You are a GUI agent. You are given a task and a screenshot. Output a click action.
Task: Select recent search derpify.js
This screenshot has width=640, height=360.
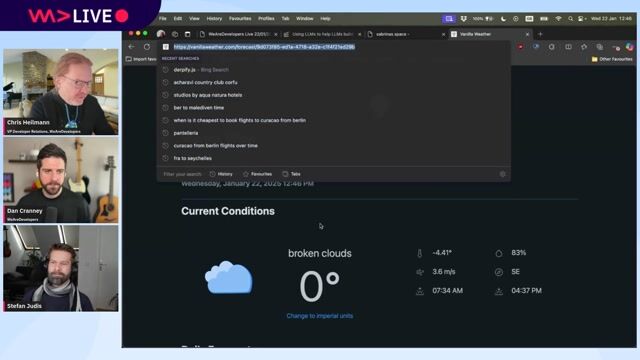pos(335,70)
